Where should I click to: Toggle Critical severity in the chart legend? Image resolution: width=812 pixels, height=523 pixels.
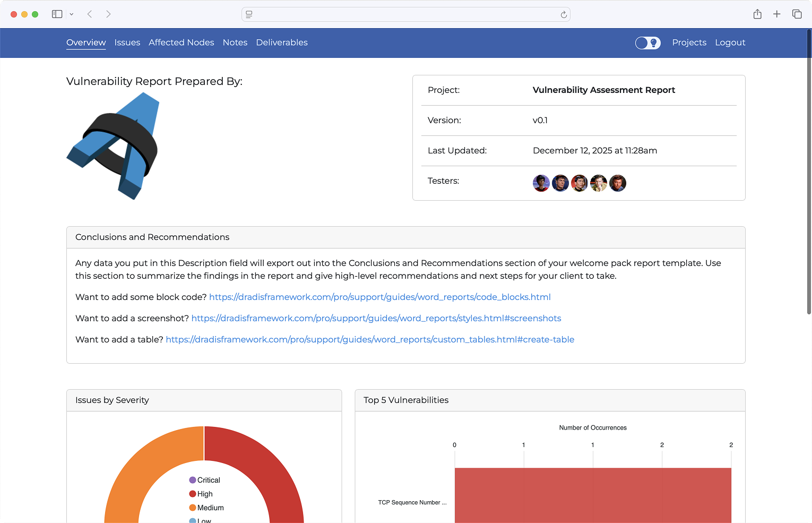pyautogui.click(x=204, y=480)
